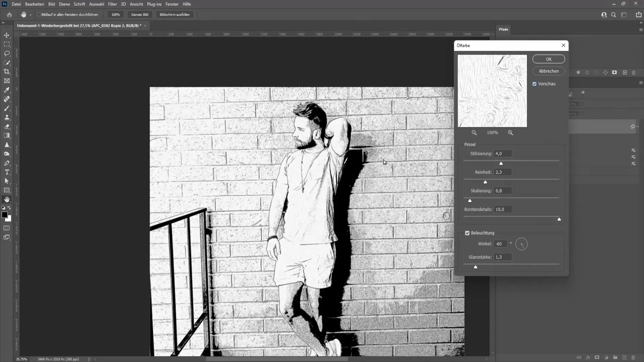
Task: Toggle Quick Mask mode
Action: click(7, 228)
